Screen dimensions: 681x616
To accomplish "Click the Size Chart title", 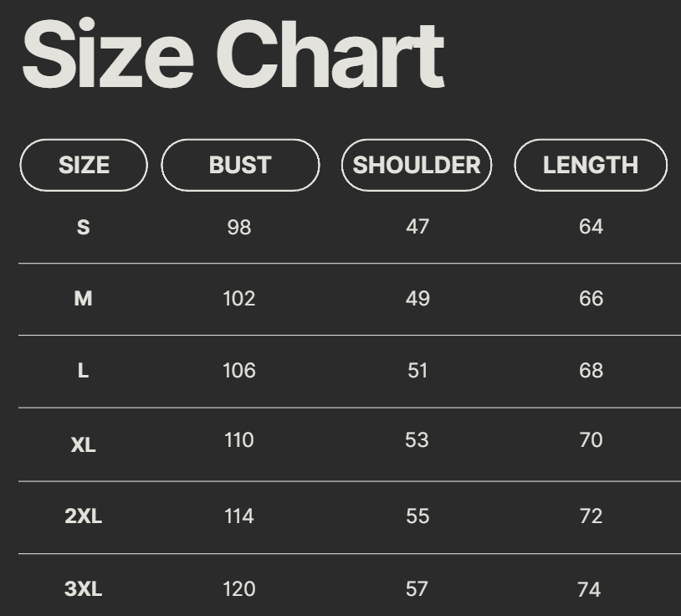I will pyautogui.click(x=233, y=55).
